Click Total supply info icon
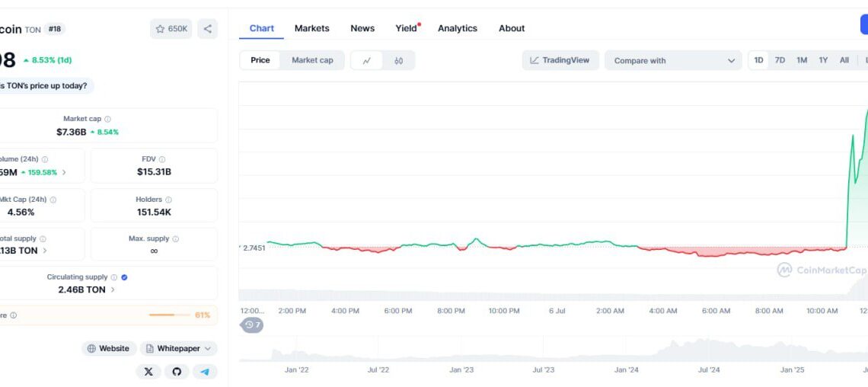This screenshot has height=387, width=868. [43, 239]
